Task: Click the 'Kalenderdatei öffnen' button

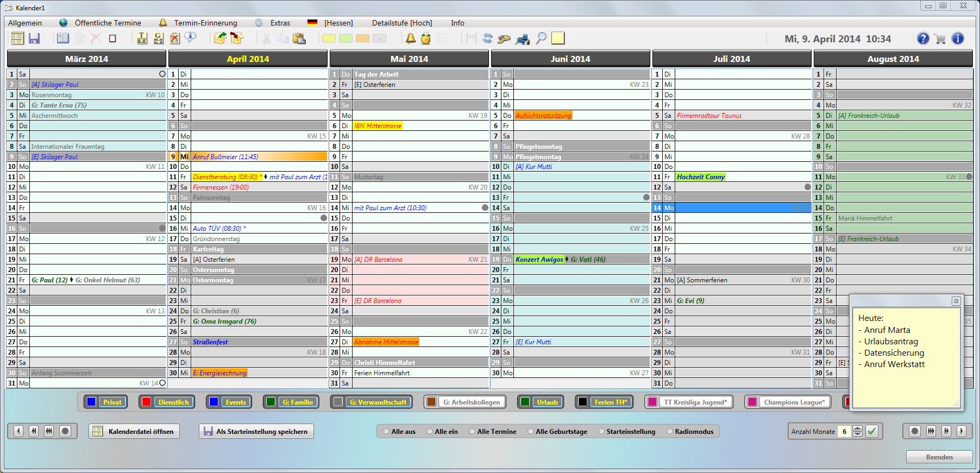Action: (x=134, y=431)
